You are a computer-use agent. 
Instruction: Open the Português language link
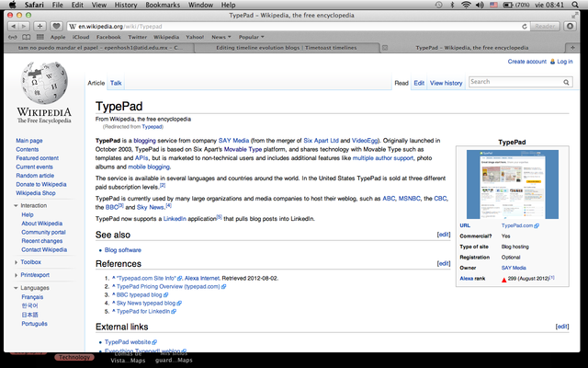point(35,324)
